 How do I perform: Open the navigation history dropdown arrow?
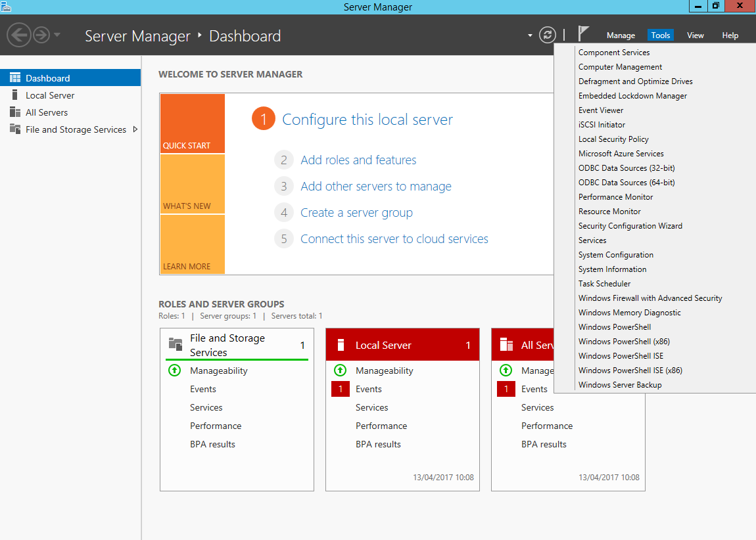(x=57, y=35)
